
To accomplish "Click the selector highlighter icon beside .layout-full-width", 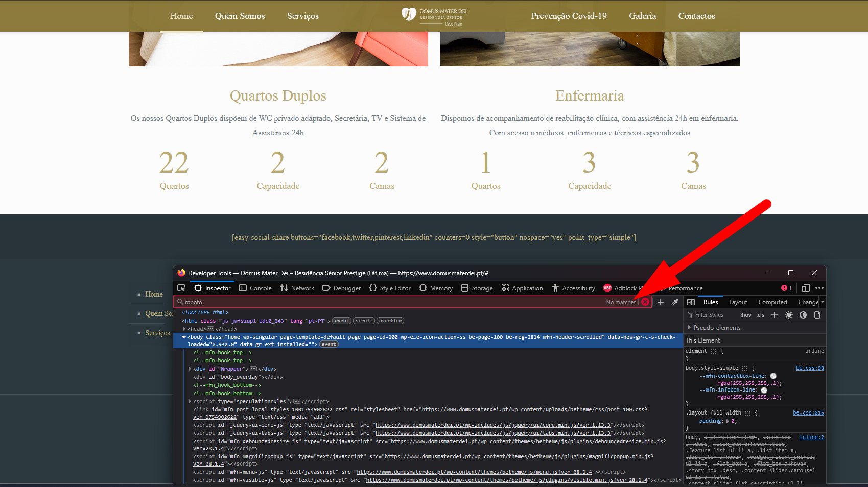I will pyautogui.click(x=747, y=413).
